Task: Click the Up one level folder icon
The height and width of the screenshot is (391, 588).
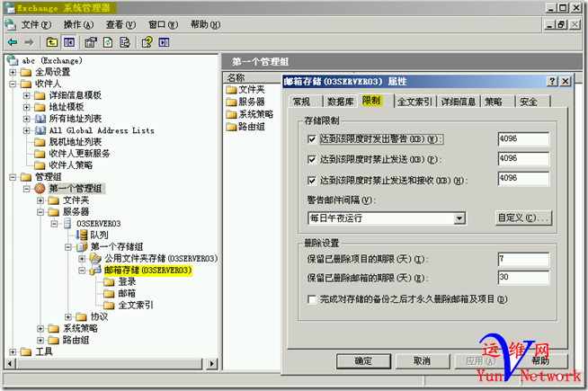Action: 52,42
